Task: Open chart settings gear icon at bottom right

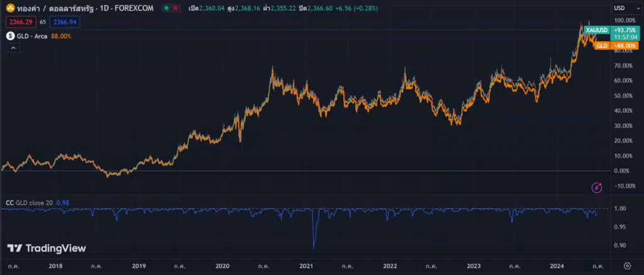Action: point(627,266)
